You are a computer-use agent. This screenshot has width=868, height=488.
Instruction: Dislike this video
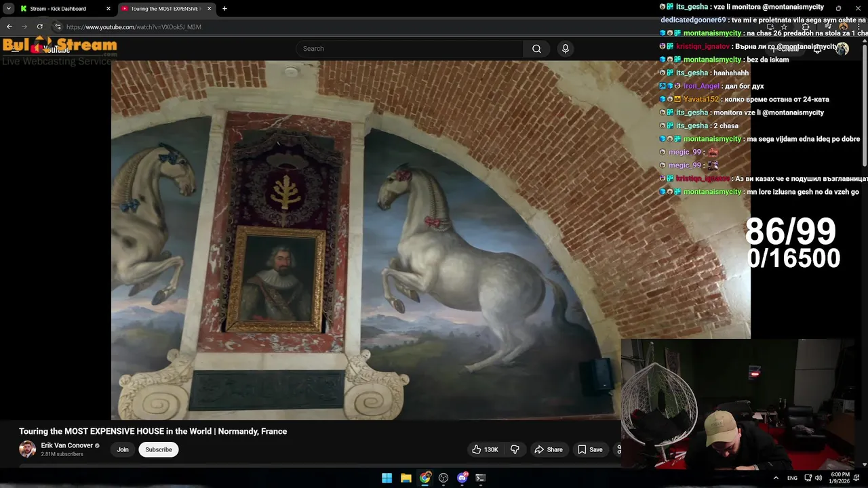pos(515,449)
